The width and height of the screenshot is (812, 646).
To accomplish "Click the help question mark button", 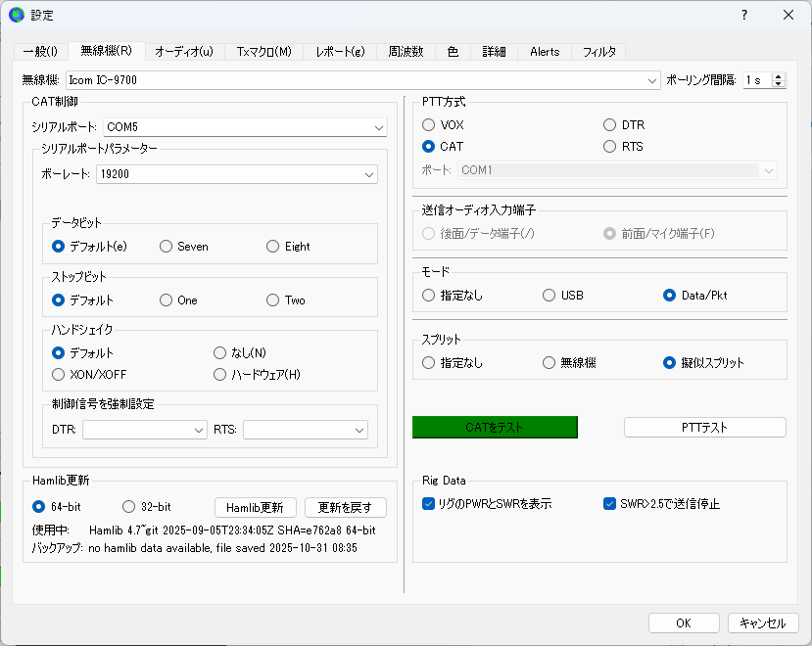I will tap(744, 15).
